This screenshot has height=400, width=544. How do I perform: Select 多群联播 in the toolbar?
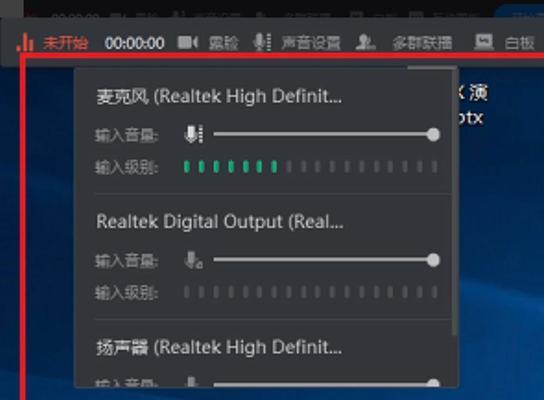point(422,43)
